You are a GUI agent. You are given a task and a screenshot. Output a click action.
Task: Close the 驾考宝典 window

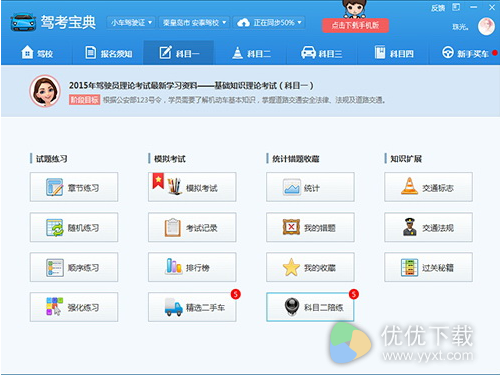coord(492,7)
